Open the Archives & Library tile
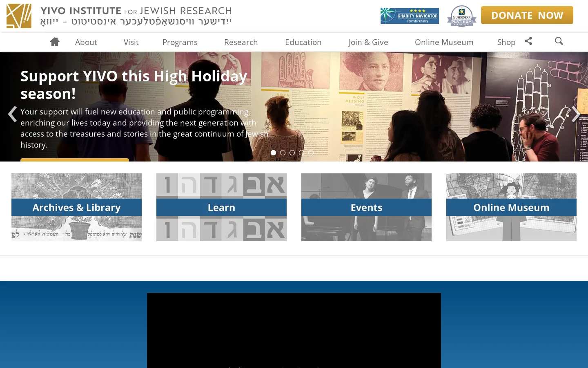 tap(76, 207)
